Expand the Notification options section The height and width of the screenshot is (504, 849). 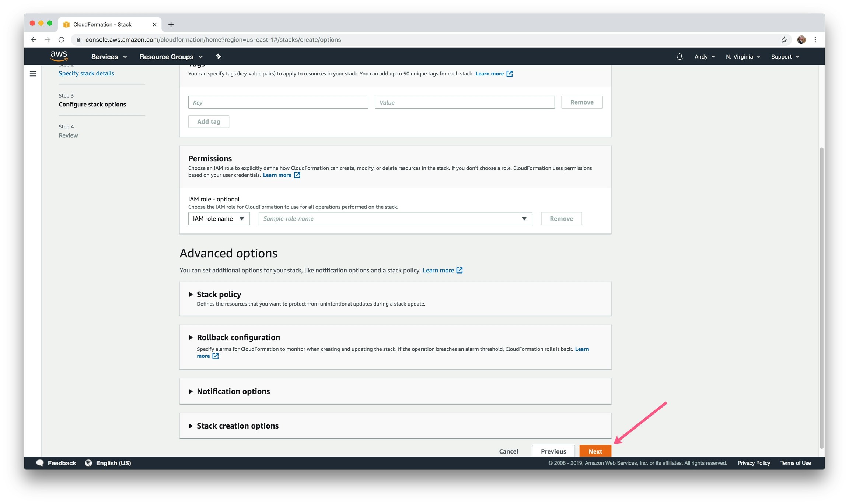(x=191, y=391)
